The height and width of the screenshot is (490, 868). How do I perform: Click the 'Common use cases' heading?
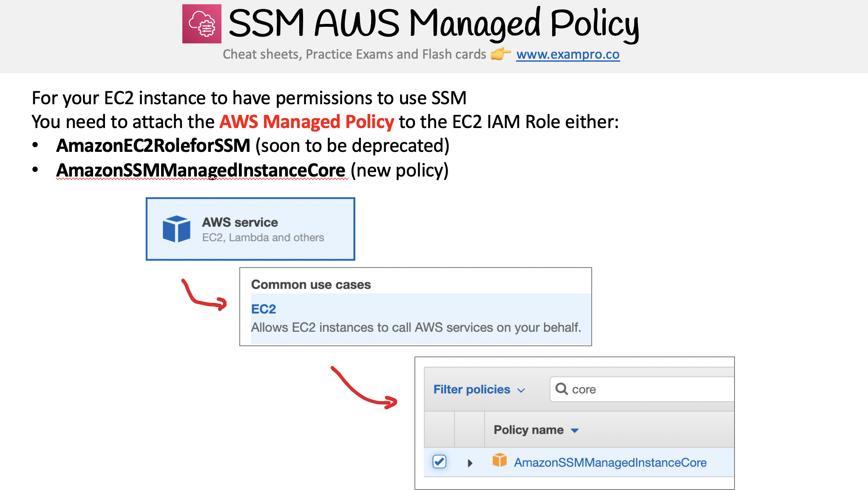(311, 285)
